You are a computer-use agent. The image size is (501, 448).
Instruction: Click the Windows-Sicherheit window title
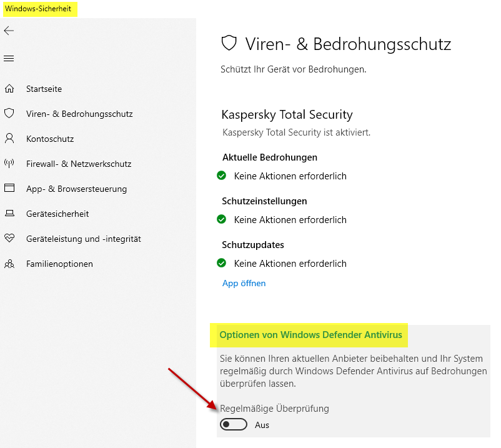(x=39, y=9)
